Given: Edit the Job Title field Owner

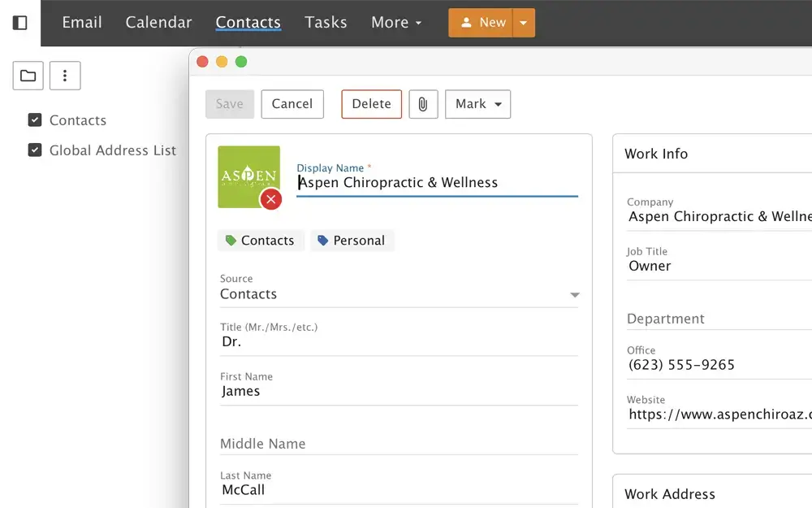Looking at the screenshot, I should 719,266.
